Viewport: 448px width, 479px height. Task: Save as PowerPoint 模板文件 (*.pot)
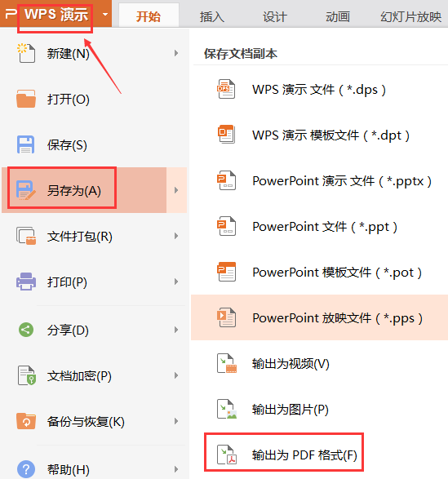319,272
